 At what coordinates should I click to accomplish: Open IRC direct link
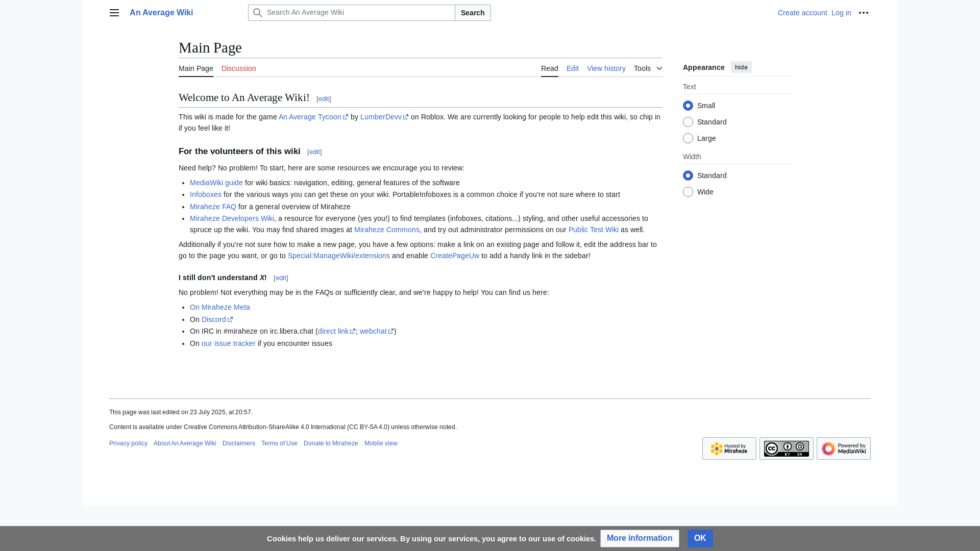336,331
